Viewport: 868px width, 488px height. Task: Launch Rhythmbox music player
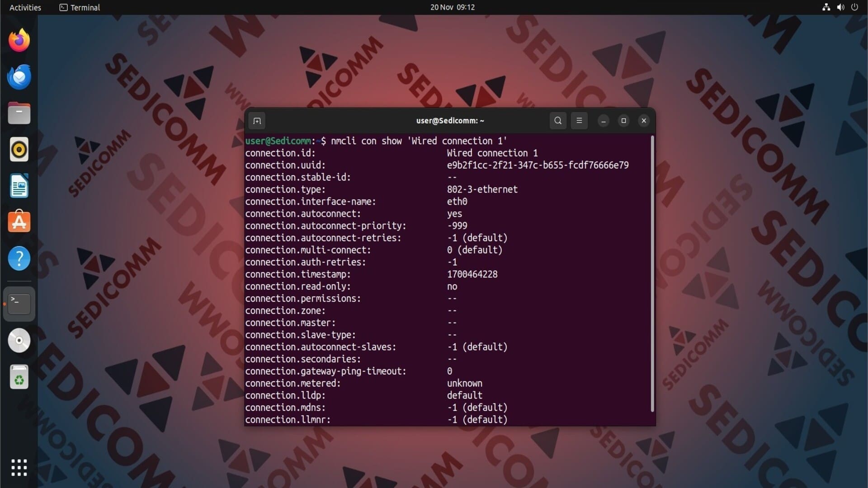point(19,150)
